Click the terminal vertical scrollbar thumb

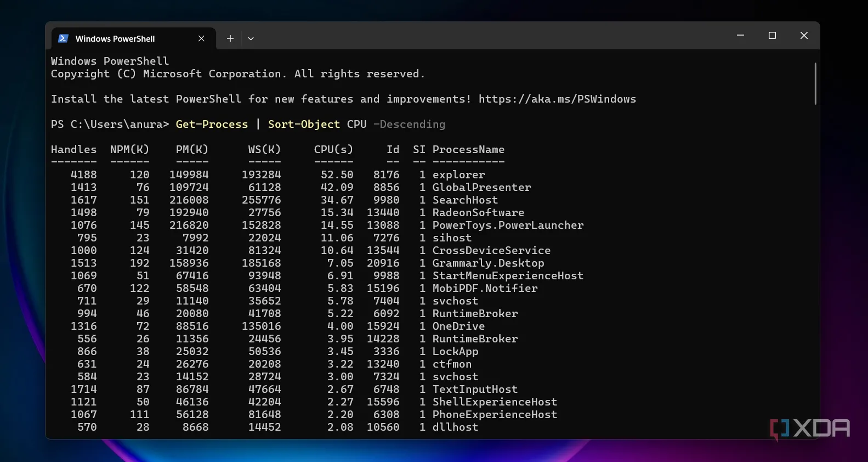click(x=815, y=83)
